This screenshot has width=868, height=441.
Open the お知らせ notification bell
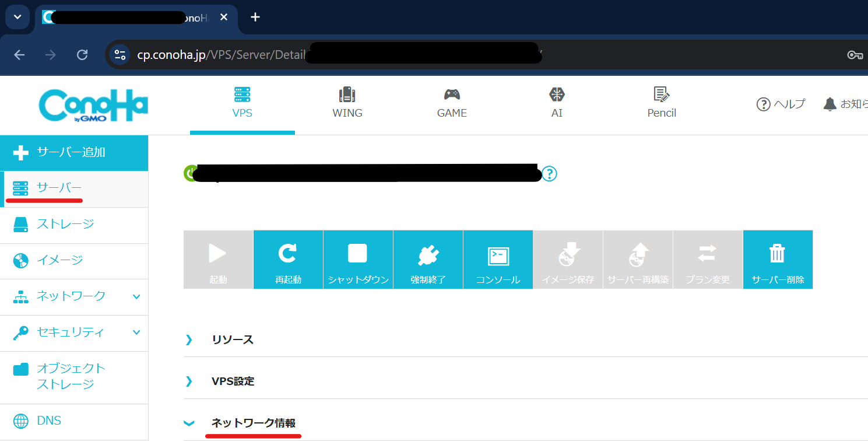point(830,104)
